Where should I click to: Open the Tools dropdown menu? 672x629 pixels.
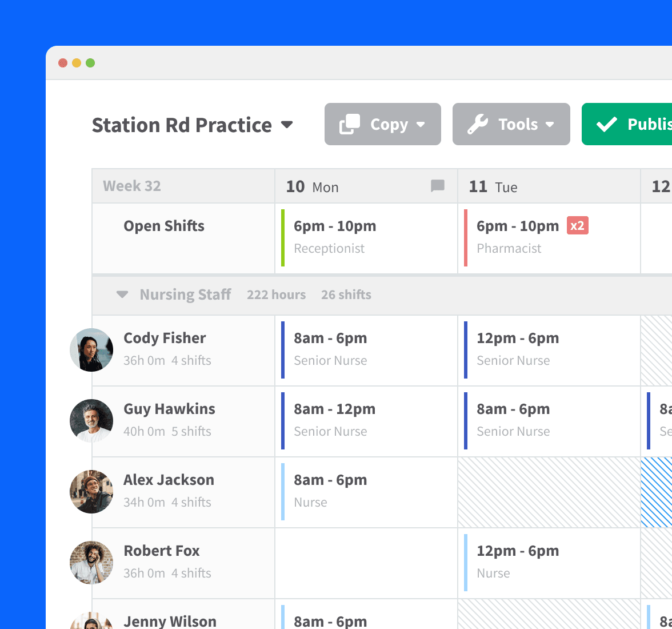tap(511, 124)
